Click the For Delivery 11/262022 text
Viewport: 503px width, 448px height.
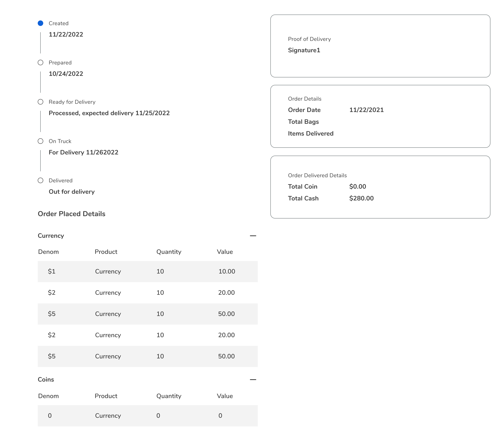pyautogui.click(x=84, y=152)
